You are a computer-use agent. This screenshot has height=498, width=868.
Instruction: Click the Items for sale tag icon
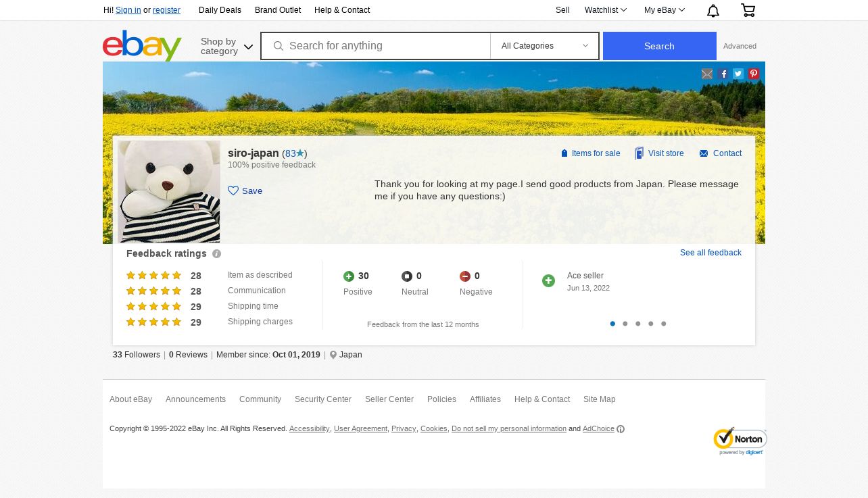coord(564,153)
